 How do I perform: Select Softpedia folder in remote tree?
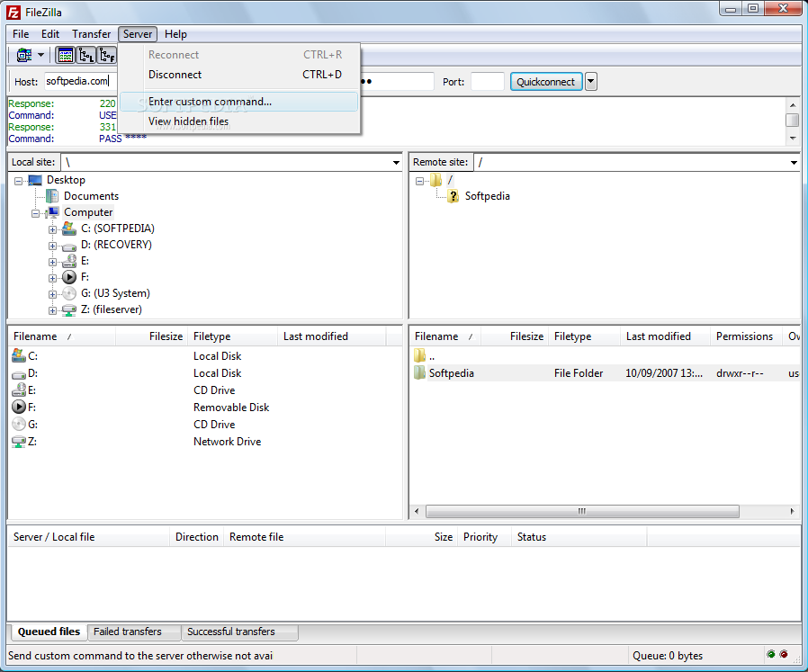(488, 196)
